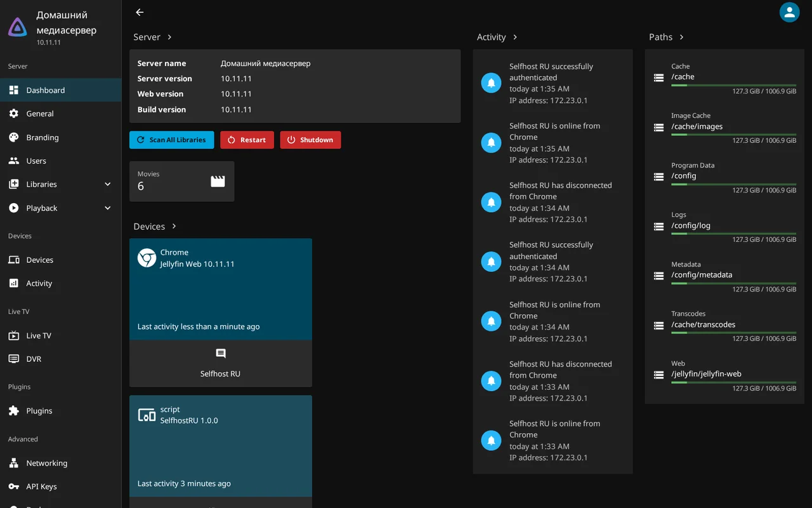
Task: Click the Chrome browser icon in device card
Action: point(147,258)
